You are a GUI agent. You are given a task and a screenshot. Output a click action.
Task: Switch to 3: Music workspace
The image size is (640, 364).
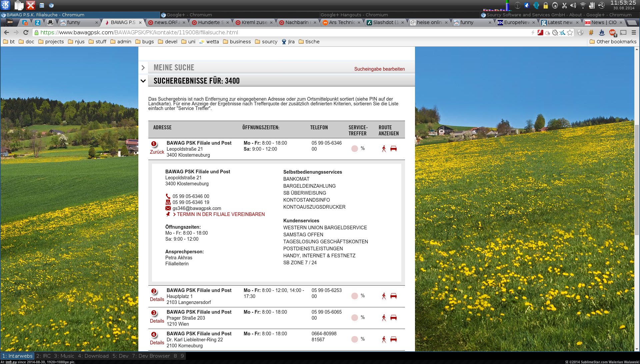point(64,356)
